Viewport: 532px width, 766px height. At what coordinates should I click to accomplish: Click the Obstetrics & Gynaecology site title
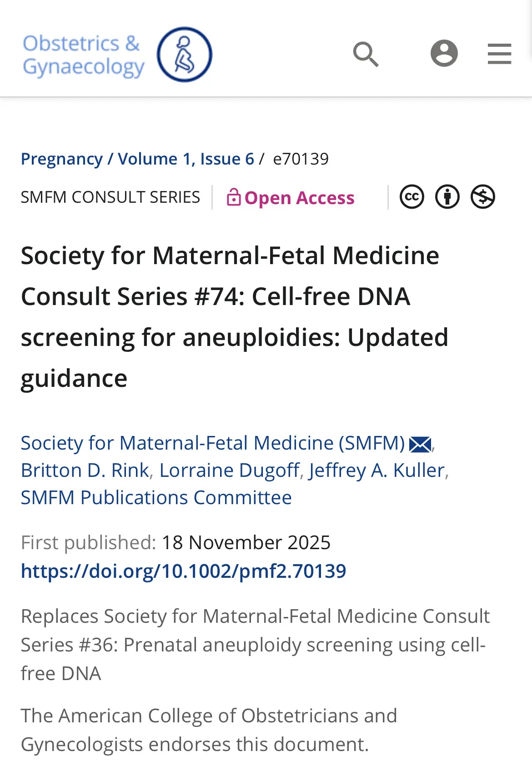(x=83, y=55)
